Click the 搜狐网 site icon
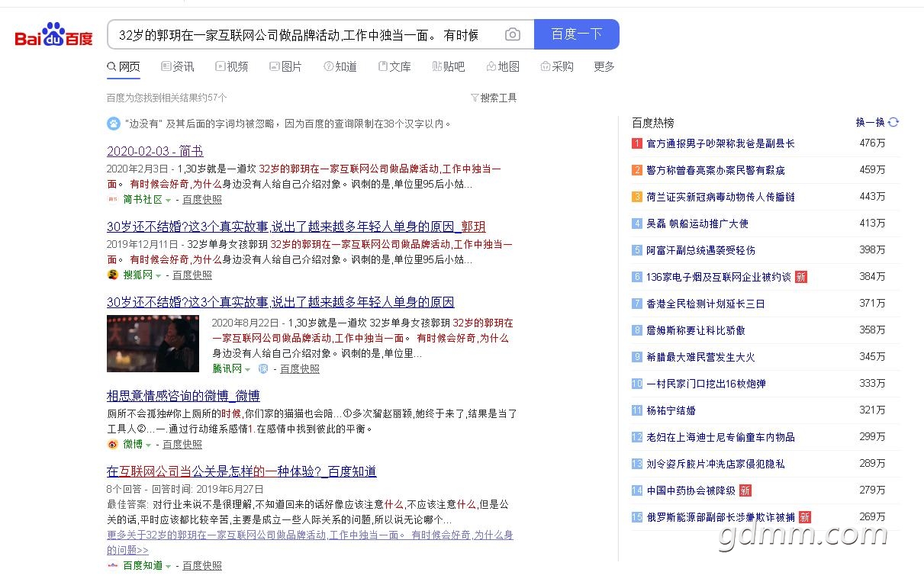Viewport: 924px width, 582px height. tap(112, 275)
